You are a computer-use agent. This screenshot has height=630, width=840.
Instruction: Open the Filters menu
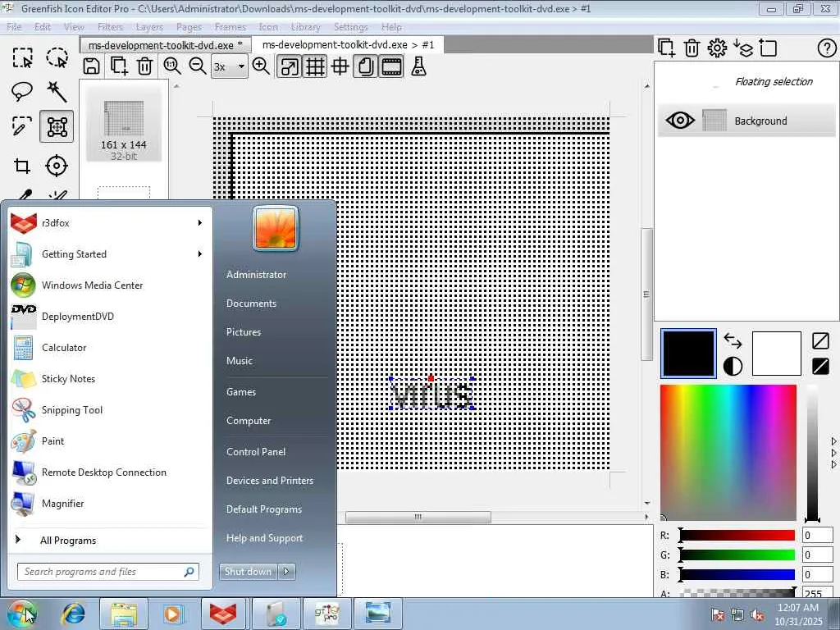coord(110,27)
